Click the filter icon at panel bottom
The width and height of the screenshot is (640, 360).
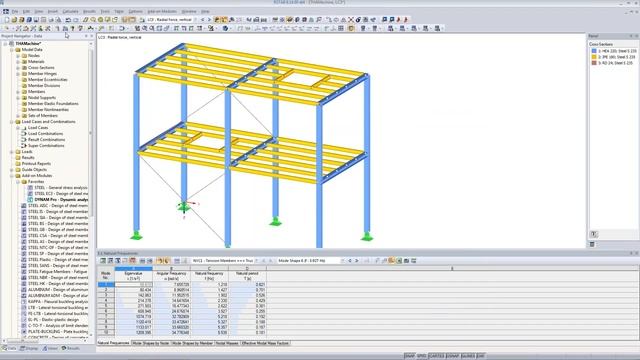coord(594,234)
